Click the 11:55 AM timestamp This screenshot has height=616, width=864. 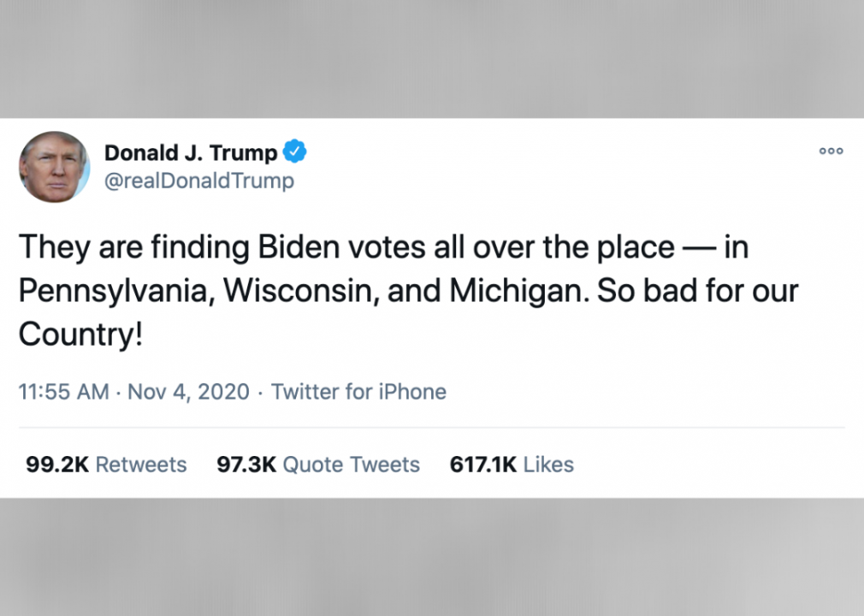tap(64, 392)
